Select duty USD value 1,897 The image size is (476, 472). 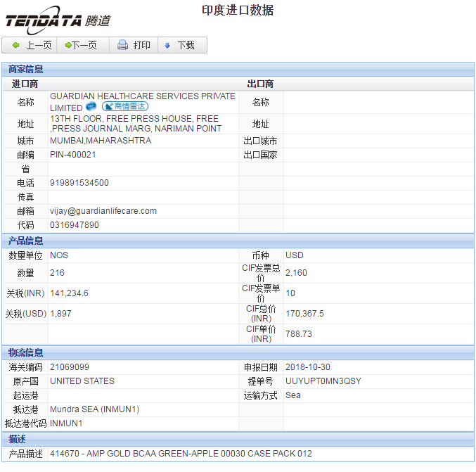tap(60, 314)
